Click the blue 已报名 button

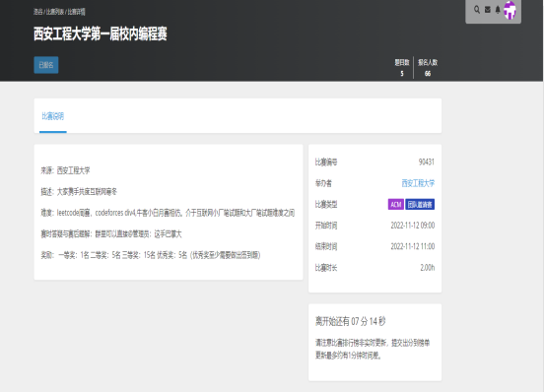pos(46,65)
